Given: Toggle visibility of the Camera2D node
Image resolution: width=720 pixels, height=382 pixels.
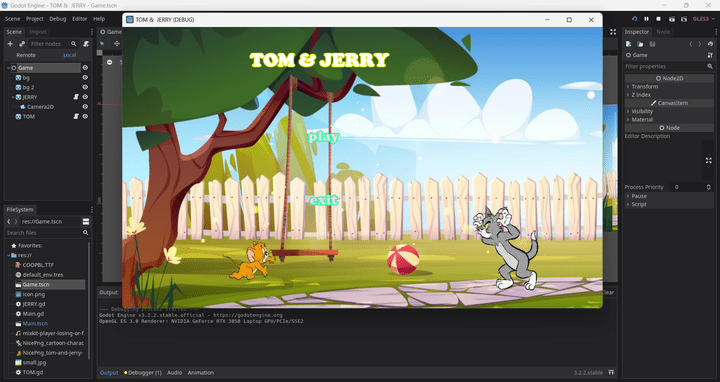Looking at the screenshot, I should [85, 107].
